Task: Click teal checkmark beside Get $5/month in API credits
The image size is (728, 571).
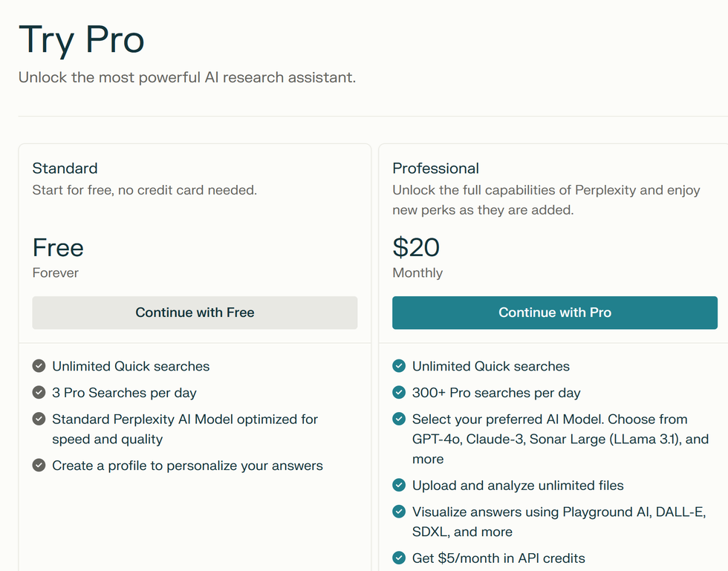Action: point(399,558)
